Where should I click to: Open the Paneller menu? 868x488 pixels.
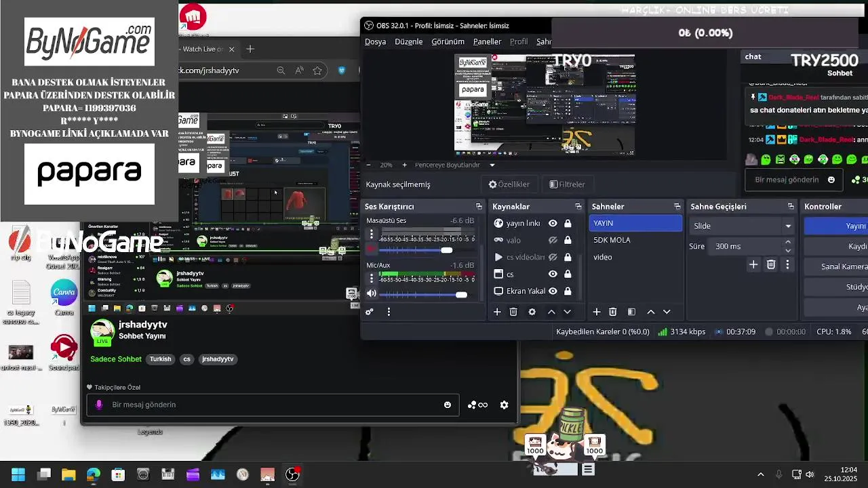[487, 41]
